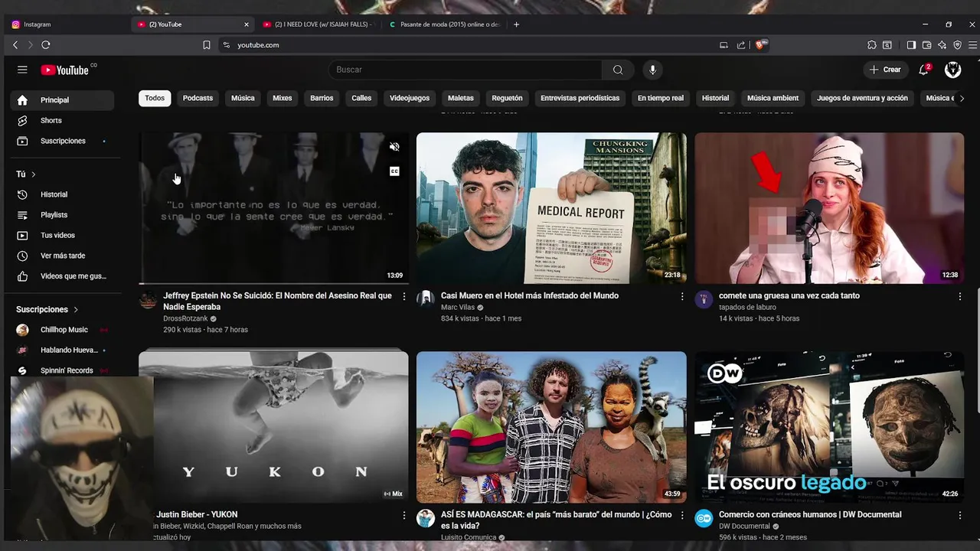Switch to the Instagram browser tab

67,24
